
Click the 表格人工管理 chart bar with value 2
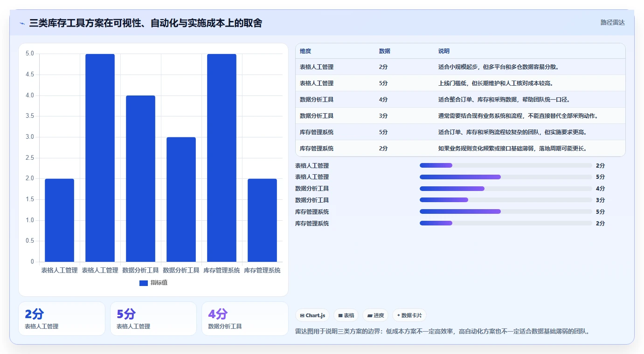point(59,220)
